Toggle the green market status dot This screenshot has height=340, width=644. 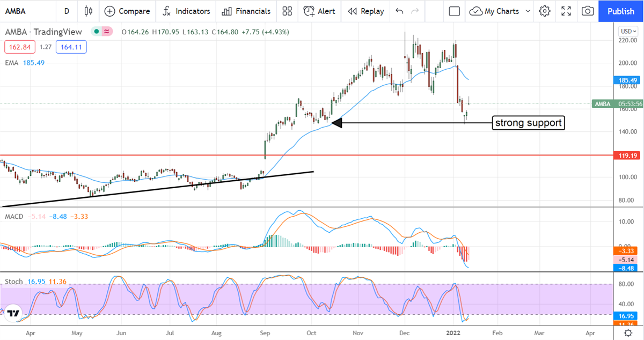96,32
